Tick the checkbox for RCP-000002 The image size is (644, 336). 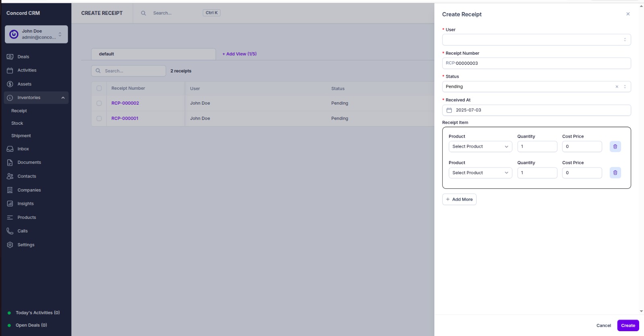99,103
